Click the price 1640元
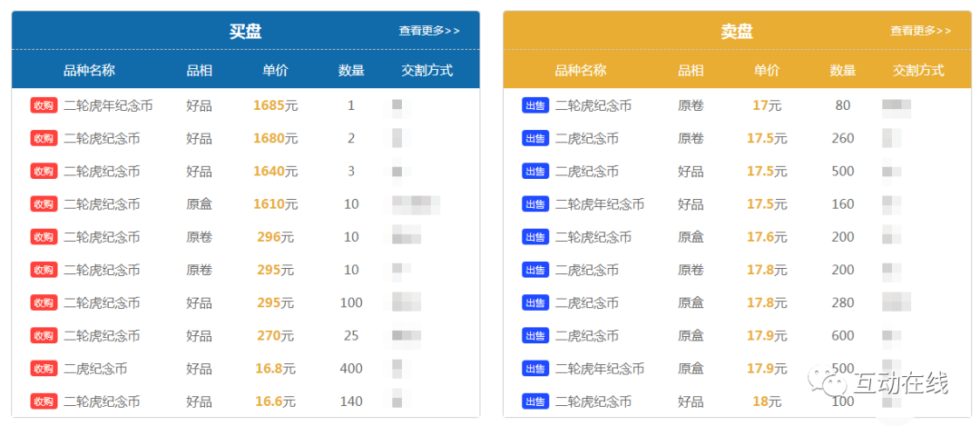The width and height of the screenshot is (980, 426). click(x=275, y=171)
